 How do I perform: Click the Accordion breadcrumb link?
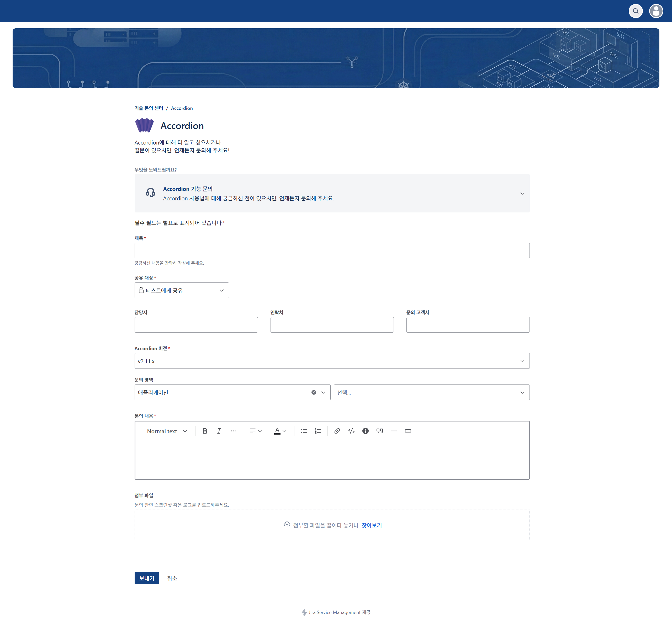click(182, 108)
